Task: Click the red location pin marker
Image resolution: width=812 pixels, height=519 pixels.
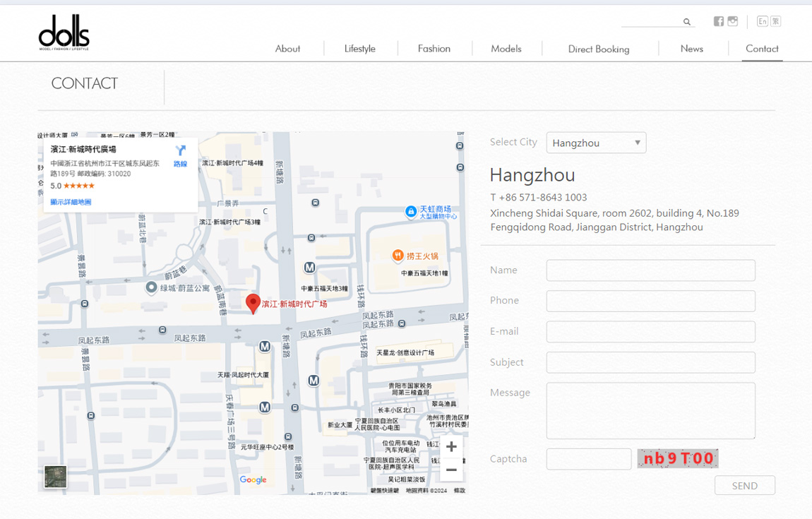Action: tap(252, 303)
